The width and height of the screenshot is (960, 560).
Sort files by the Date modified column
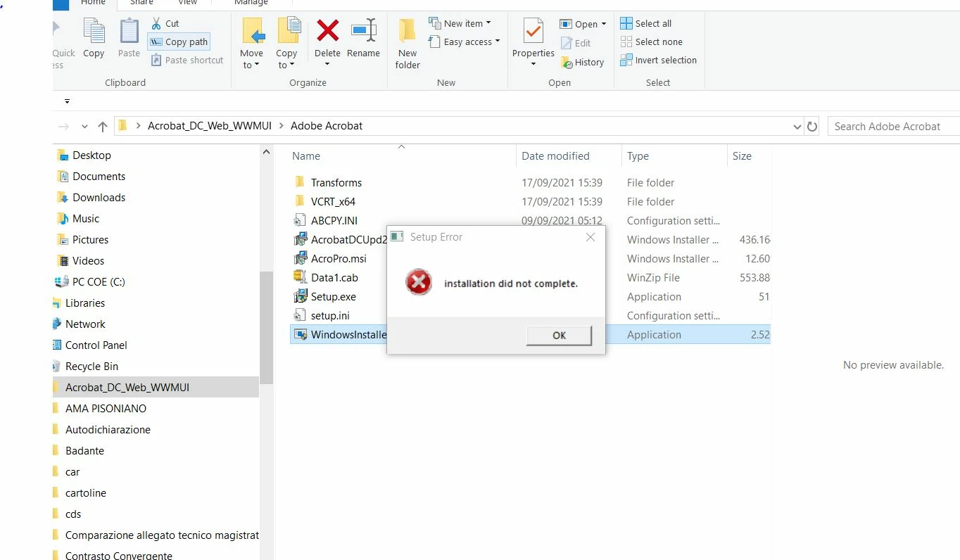pos(555,156)
